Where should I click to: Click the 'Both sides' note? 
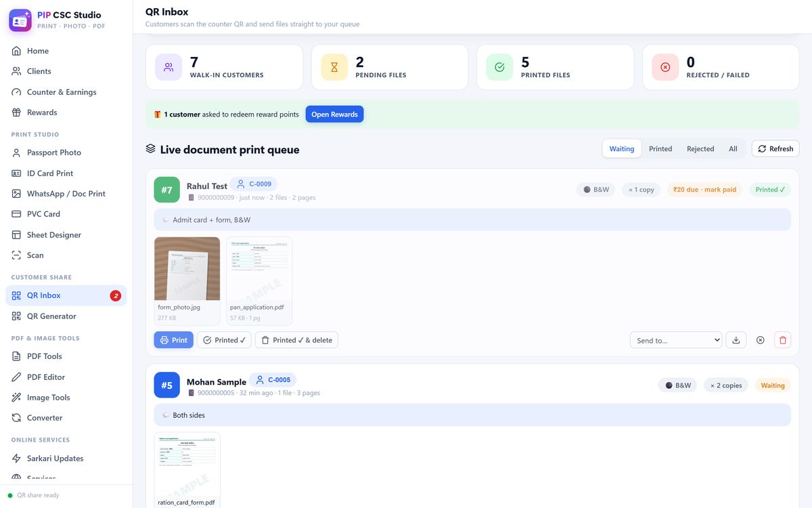(472, 415)
